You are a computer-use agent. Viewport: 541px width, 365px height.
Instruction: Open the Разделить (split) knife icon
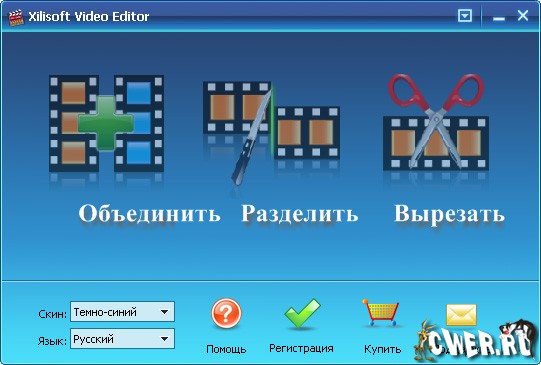point(271,133)
